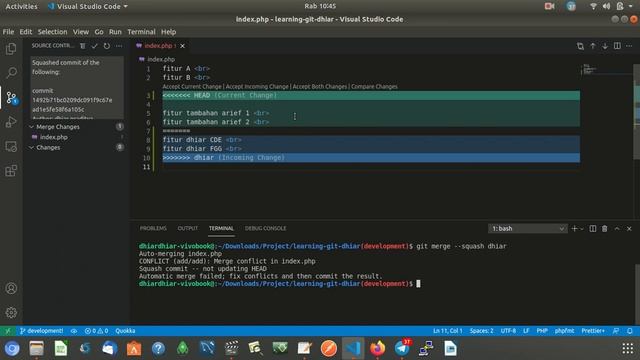
Task: Open Telegram from the dock
Action: click(402, 349)
